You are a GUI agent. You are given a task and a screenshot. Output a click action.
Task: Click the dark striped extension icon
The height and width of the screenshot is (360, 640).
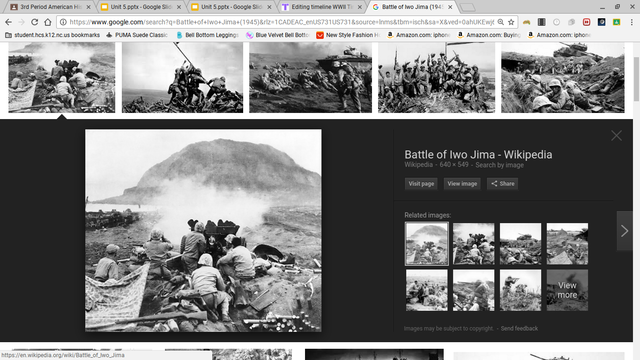542,22
